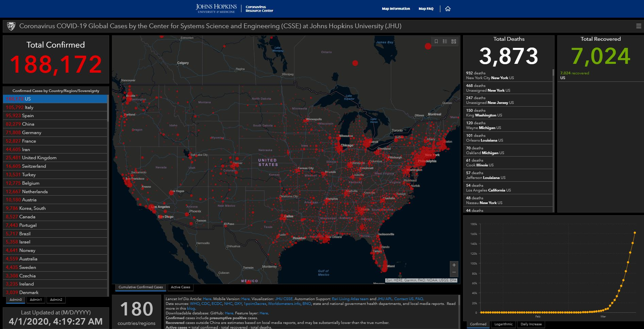Click the 932 deaths New York City entry

click(x=508, y=75)
